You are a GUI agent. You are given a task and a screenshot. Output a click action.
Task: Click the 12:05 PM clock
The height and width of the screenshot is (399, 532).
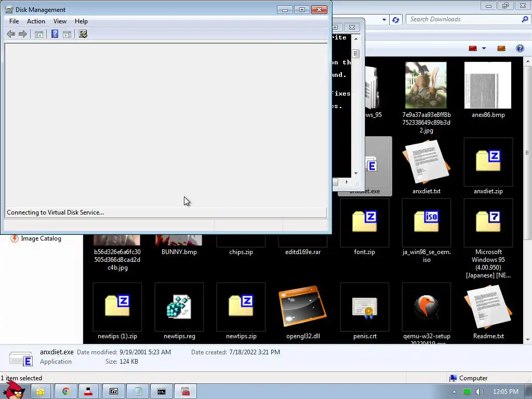click(x=506, y=392)
